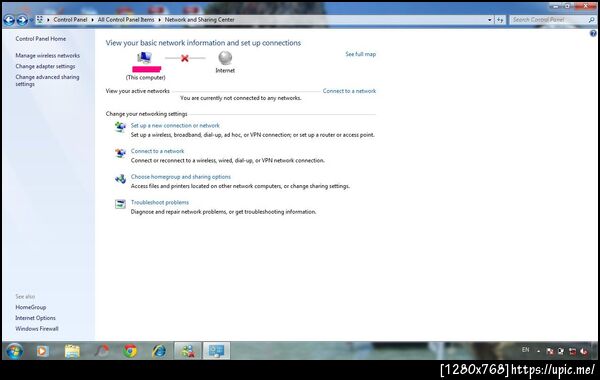Click icon next to Connect to a network
The height and width of the screenshot is (380, 600).
click(120, 153)
